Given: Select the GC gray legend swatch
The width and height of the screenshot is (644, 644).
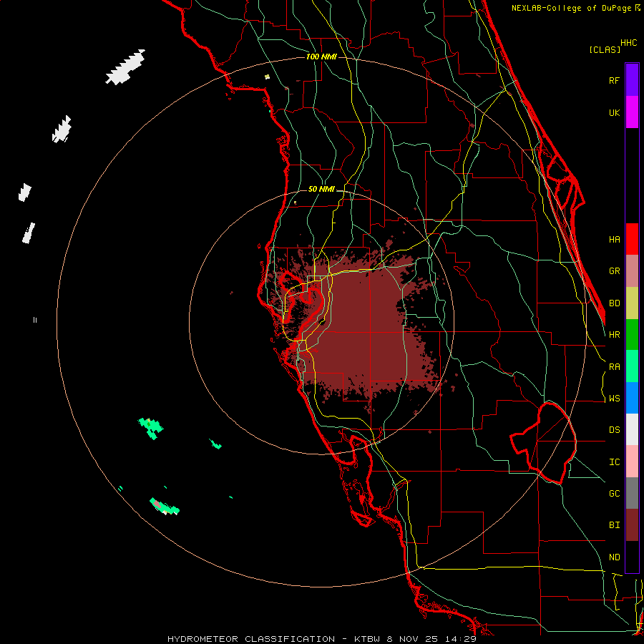Looking at the screenshot, I should (x=632, y=493).
